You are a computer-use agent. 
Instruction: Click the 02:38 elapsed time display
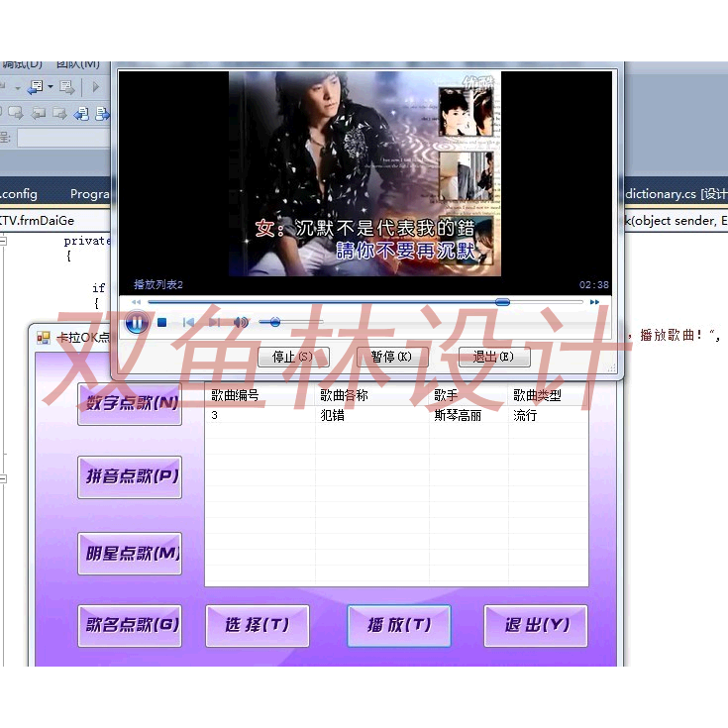(594, 284)
